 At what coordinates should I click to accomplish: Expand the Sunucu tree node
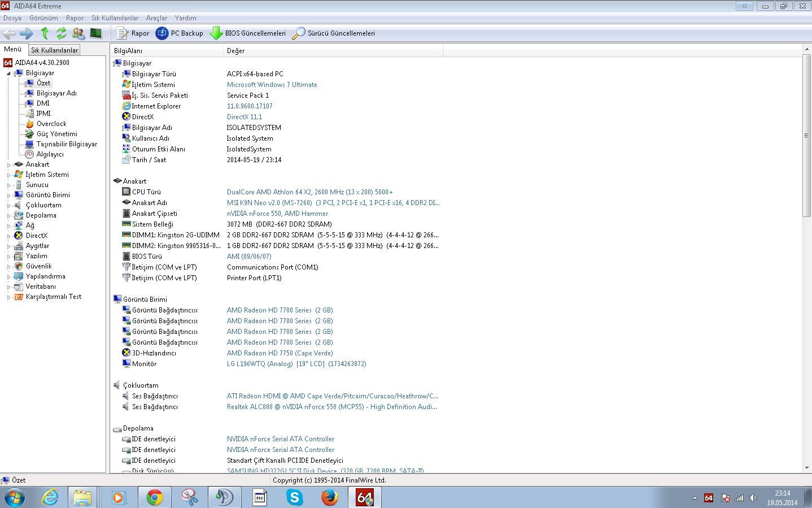(8, 185)
